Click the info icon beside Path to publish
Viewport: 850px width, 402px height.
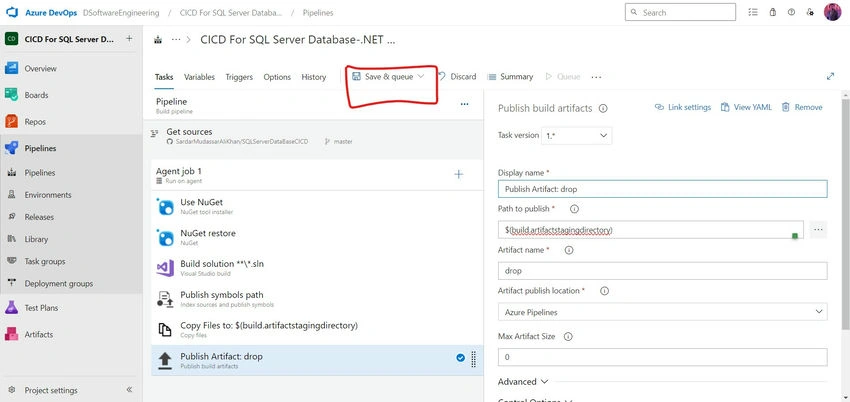(x=575, y=209)
